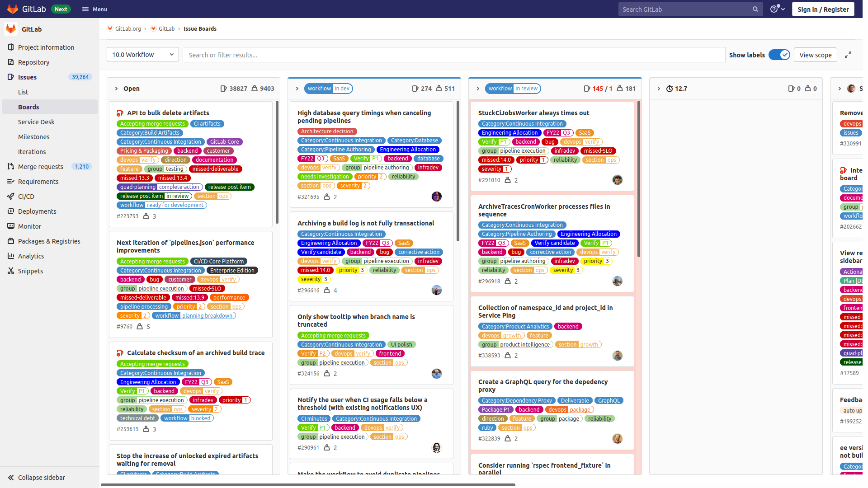Click the GitLab project avatar in sidebar
Image resolution: width=868 pixels, height=488 pixels.
(x=11, y=29)
